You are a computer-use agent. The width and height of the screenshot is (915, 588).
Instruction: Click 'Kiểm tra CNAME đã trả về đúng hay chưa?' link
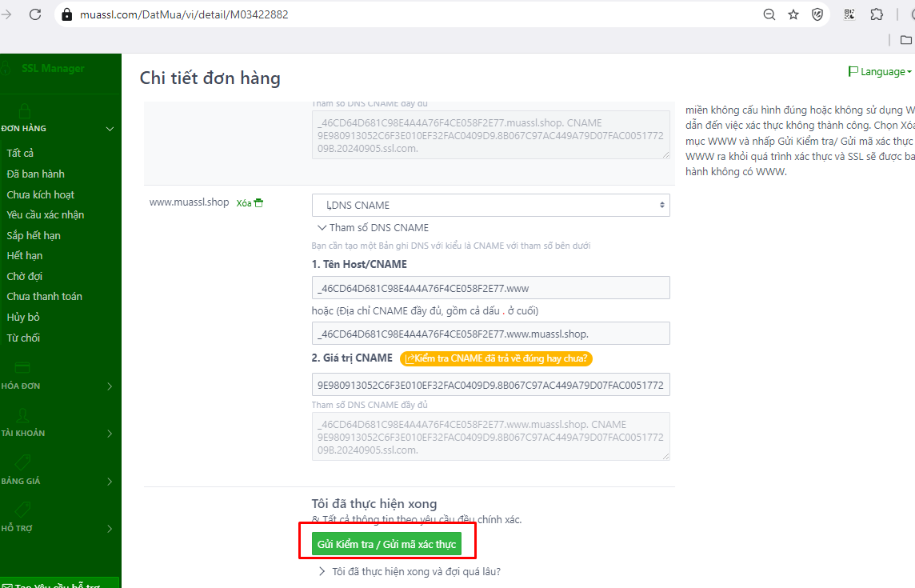click(496, 358)
